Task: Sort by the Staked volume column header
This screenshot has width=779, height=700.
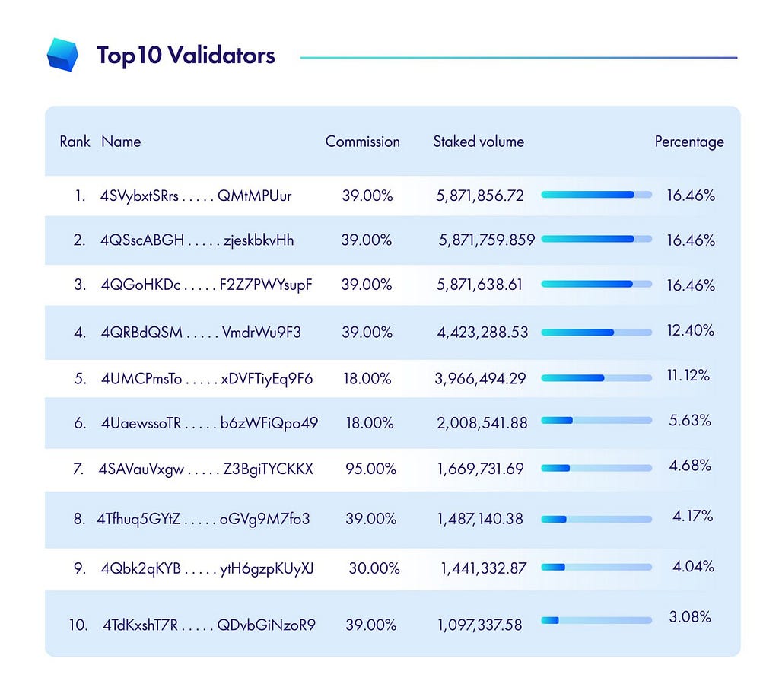Action: 479,142
